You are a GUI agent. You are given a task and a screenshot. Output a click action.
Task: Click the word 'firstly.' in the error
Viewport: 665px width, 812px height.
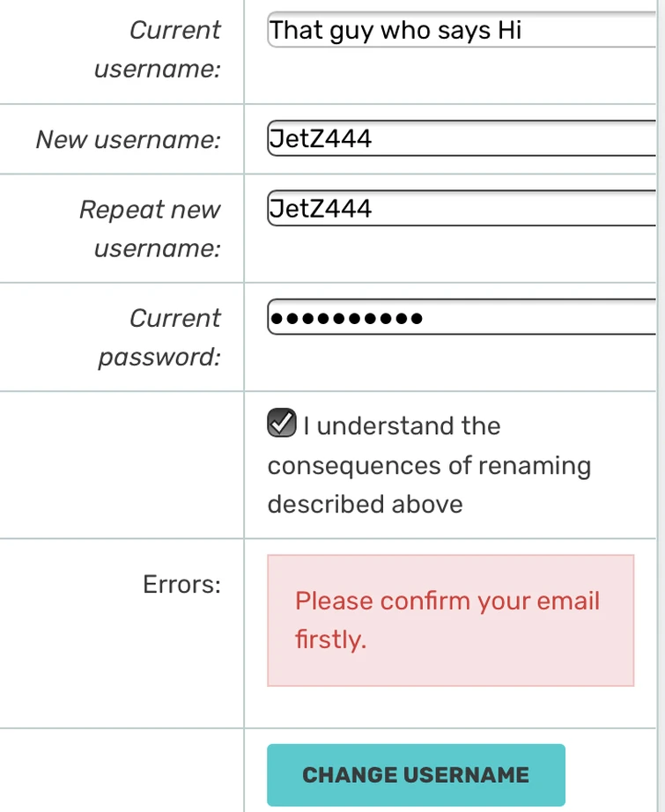pos(330,639)
